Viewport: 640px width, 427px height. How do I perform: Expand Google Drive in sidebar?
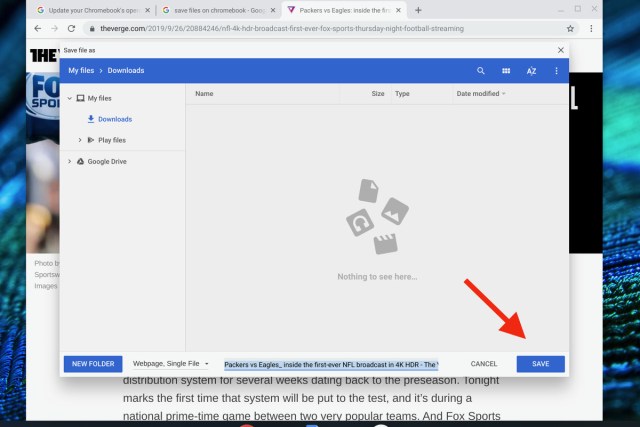pyautogui.click(x=69, y=162)
